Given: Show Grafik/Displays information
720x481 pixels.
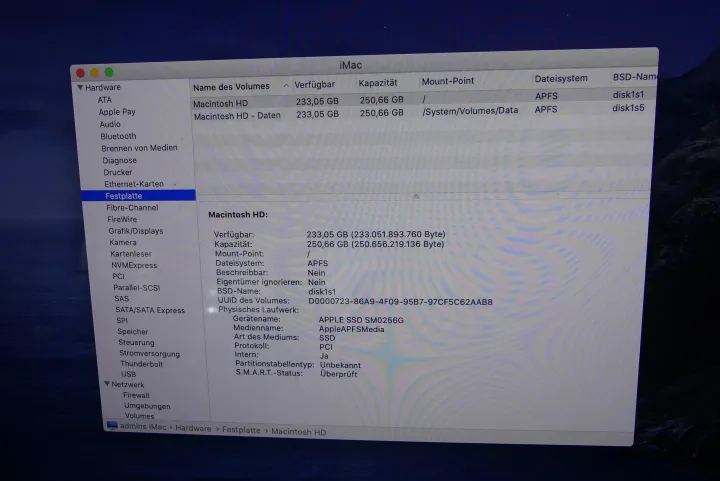Looking at the screenshot, I should pos(136,231).
